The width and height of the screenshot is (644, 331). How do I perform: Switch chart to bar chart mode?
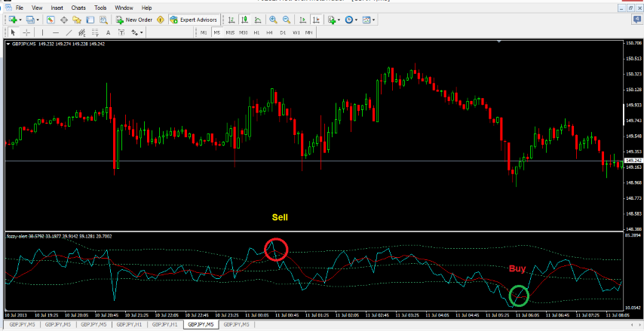click(232, 20)
